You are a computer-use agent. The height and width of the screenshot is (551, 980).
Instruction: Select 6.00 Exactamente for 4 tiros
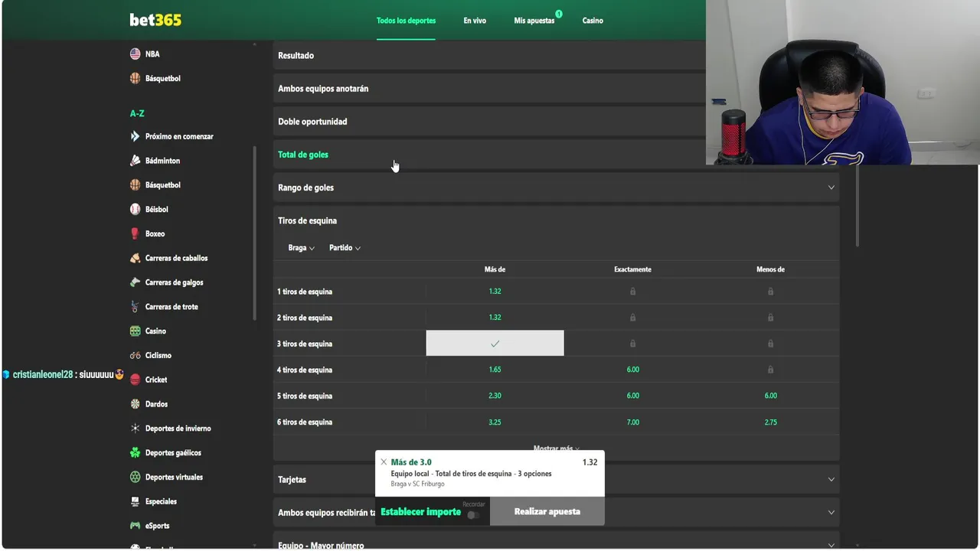632,370
